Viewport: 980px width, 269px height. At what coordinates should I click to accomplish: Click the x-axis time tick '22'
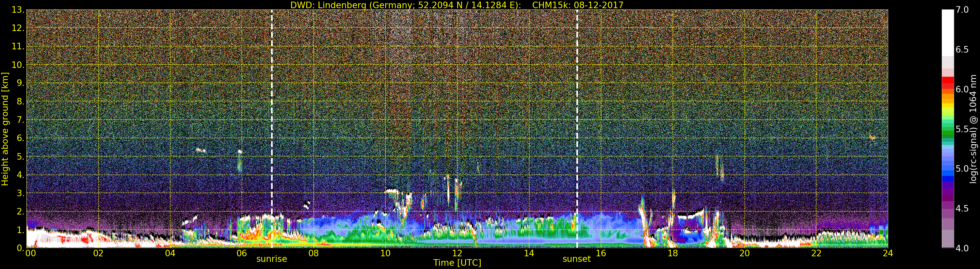(816, 253)
